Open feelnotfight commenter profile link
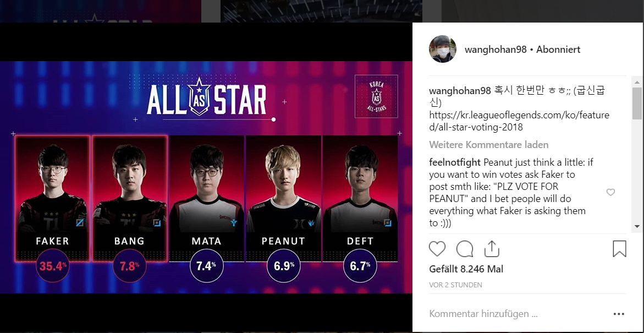 [x=455, y=162]
